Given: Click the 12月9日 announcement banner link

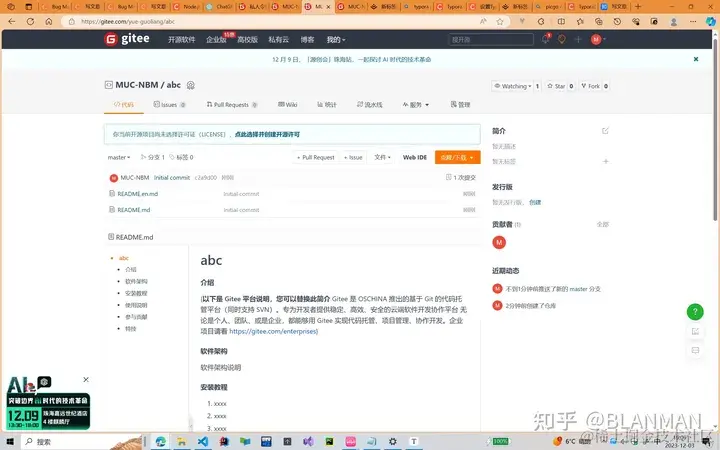Looking at the screenshot, I should 351,59.
